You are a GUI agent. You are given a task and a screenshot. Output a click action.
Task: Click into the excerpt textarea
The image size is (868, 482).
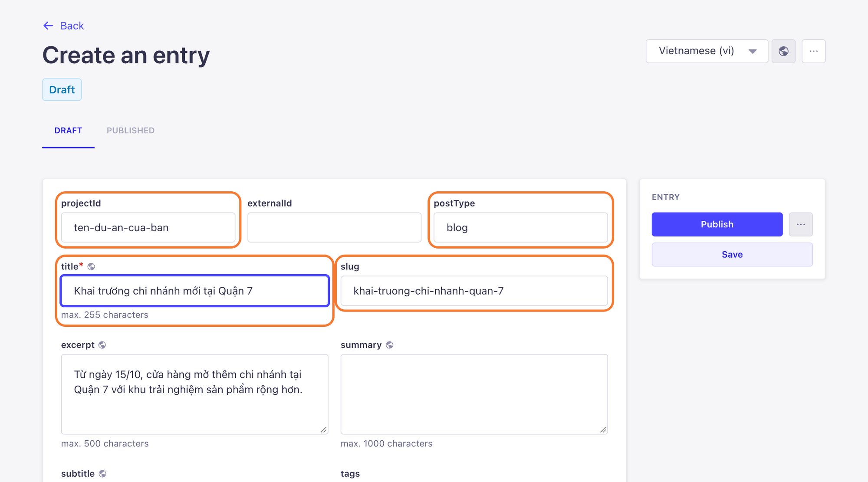point(194,394)
